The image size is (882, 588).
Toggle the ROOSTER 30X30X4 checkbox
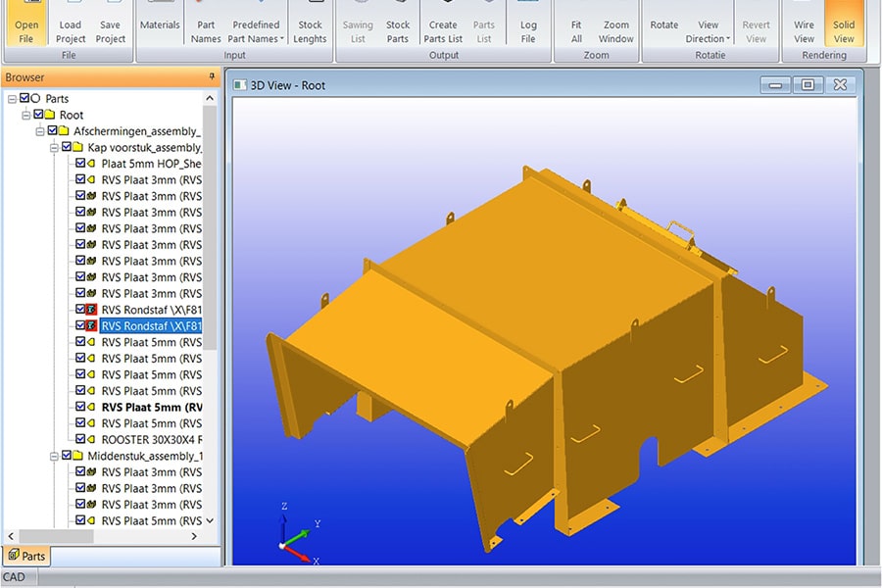(x=80, y=439)
